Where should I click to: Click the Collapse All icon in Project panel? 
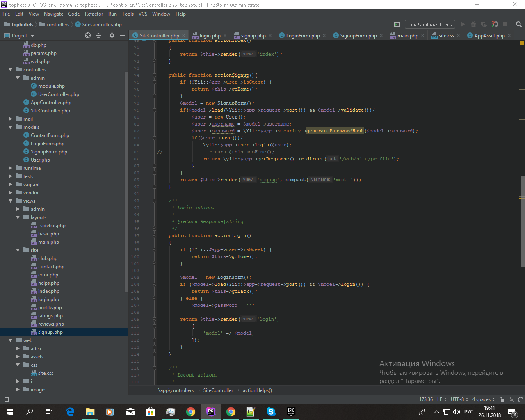98,36
